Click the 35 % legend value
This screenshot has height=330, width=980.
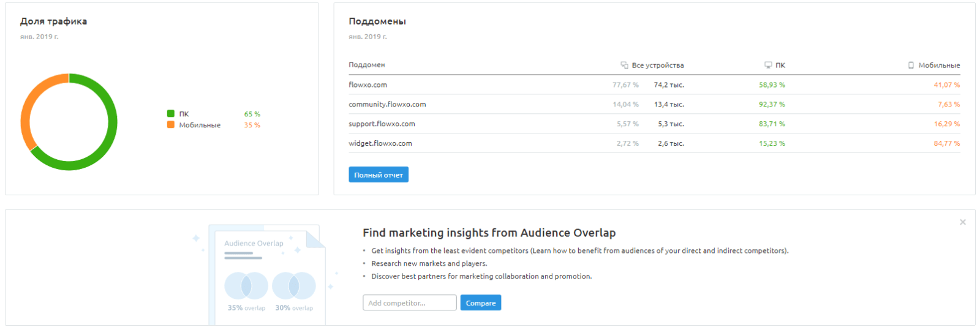pyautogui.click(x=252, y=125)
